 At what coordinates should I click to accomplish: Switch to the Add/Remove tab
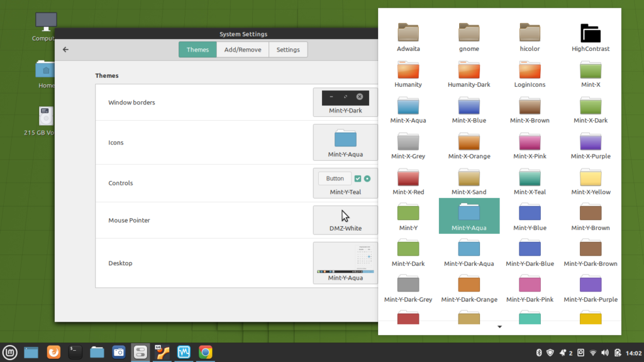[242, 48]
